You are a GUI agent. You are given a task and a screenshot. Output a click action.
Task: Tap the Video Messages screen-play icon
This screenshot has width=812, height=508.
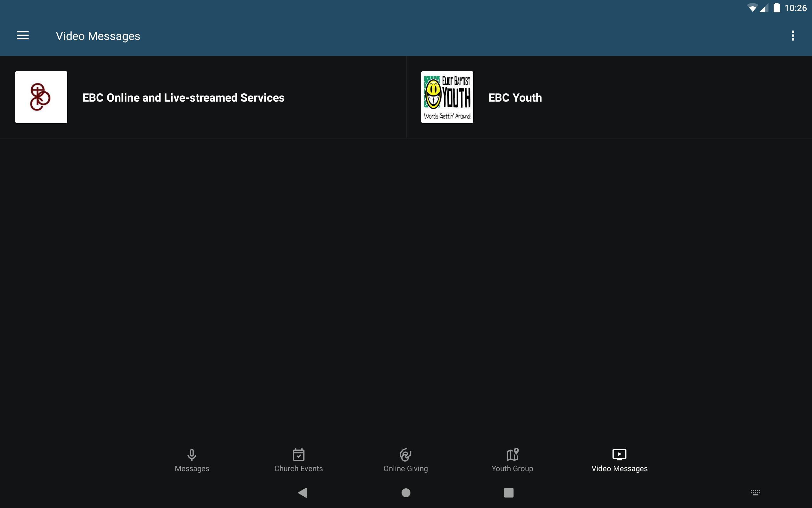pos(619,455)
